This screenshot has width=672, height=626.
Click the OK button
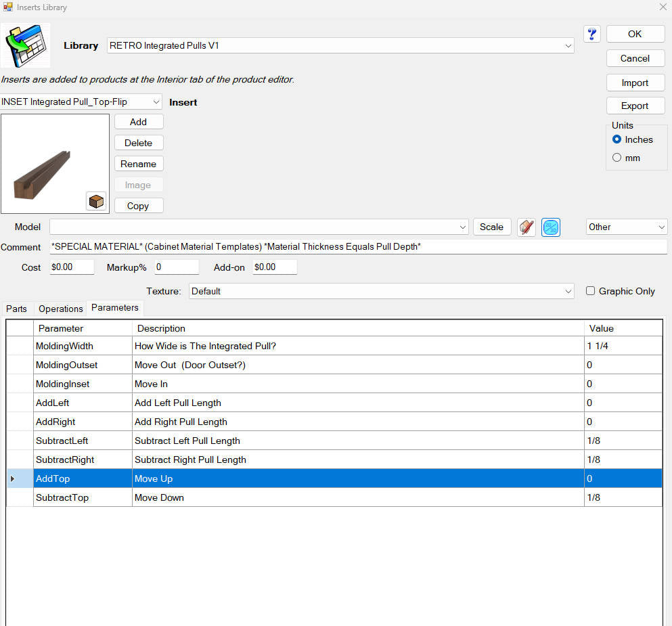coord(635,34)
